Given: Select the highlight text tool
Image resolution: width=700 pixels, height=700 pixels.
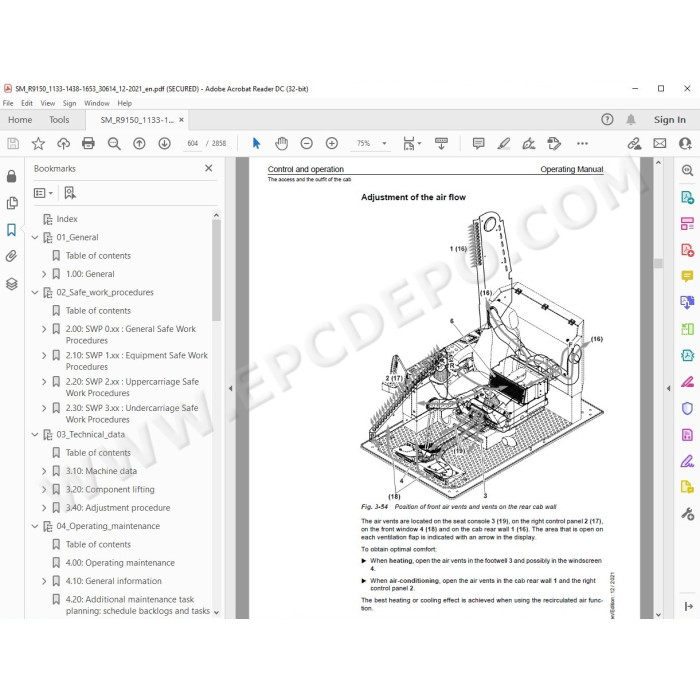Looking at the screenshot, I should coord(504,143).
